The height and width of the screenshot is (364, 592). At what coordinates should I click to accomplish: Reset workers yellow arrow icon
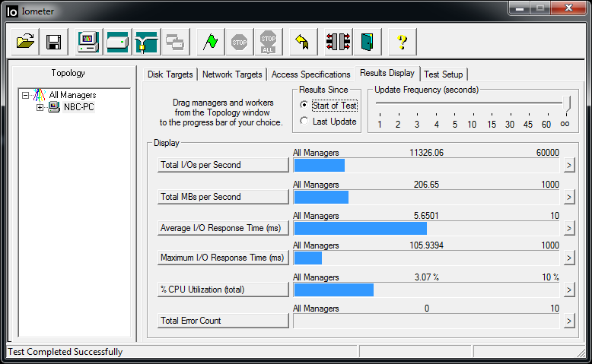pos(303,42)
